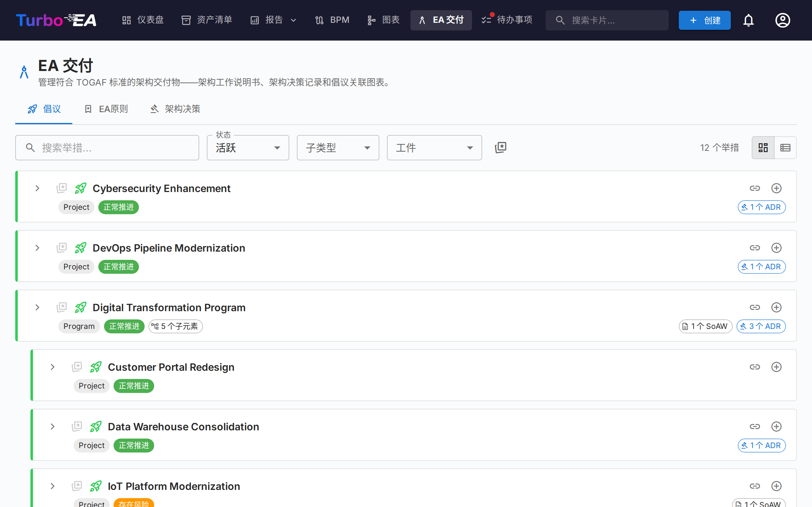Screen dimensions: 812x507
Task: Switch to grid card view
Action: [x=763, y=147]
